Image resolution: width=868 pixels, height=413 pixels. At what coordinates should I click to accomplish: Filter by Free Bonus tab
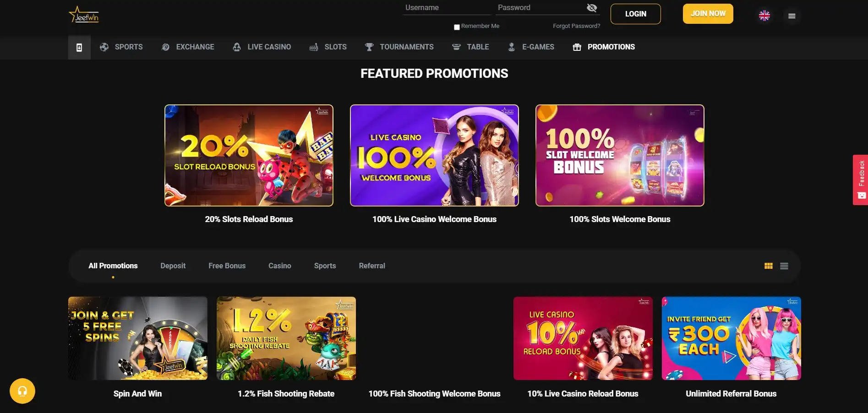pos(227,266)
